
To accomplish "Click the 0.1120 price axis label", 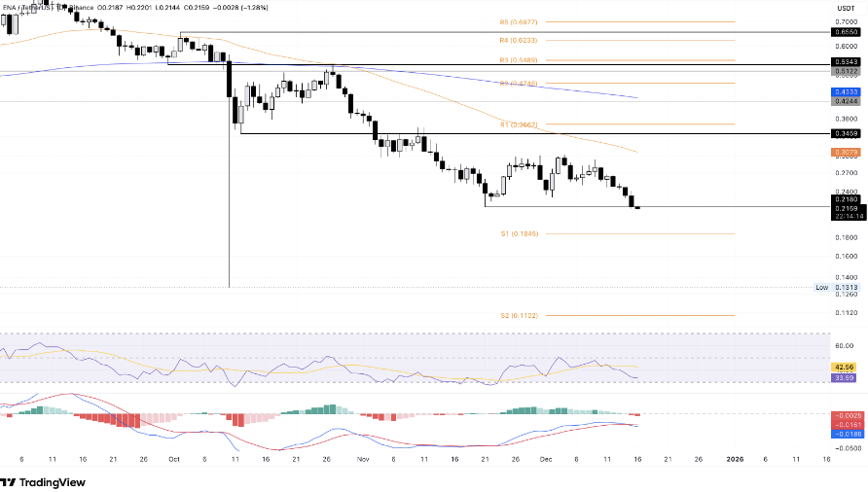I will pyautogui.click(x=847, y=313).
